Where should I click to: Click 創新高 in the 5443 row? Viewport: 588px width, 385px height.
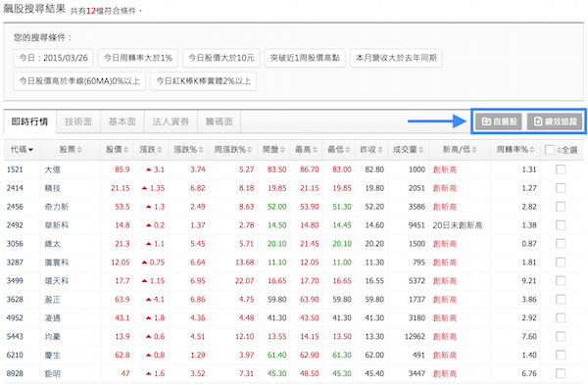point(445,336)
